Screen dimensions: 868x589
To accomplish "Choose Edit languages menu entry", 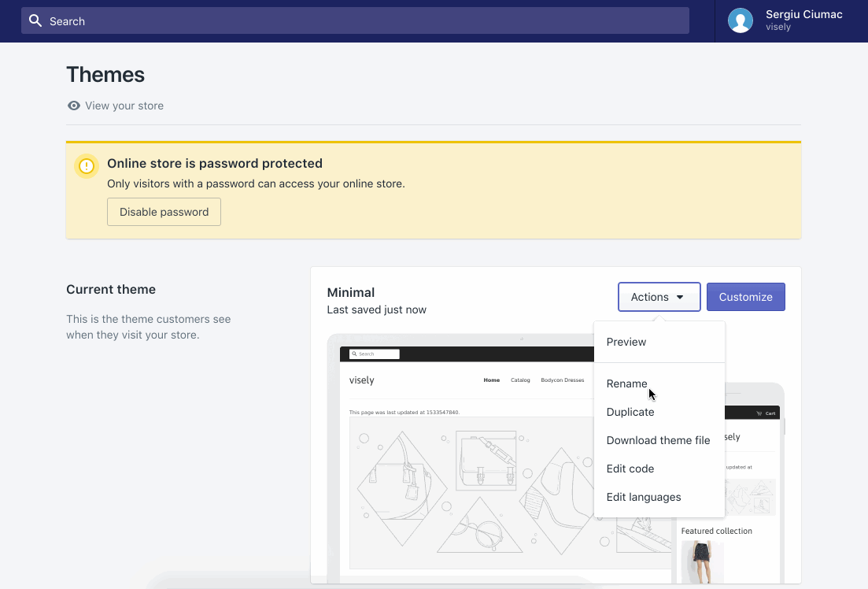I will point(644,497).
